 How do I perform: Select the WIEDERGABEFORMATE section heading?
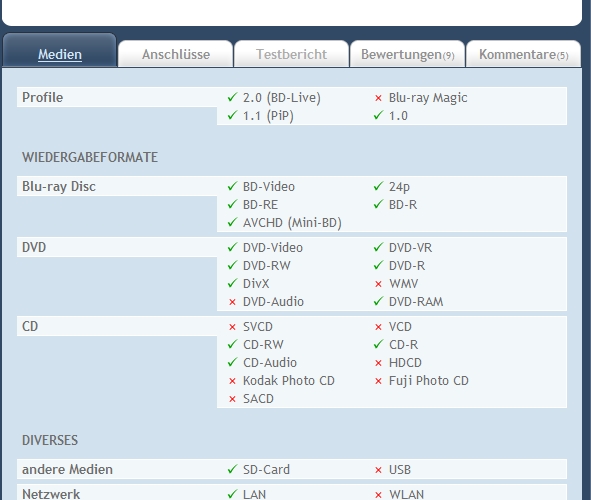pyautogui.click(x=90, y=157)
